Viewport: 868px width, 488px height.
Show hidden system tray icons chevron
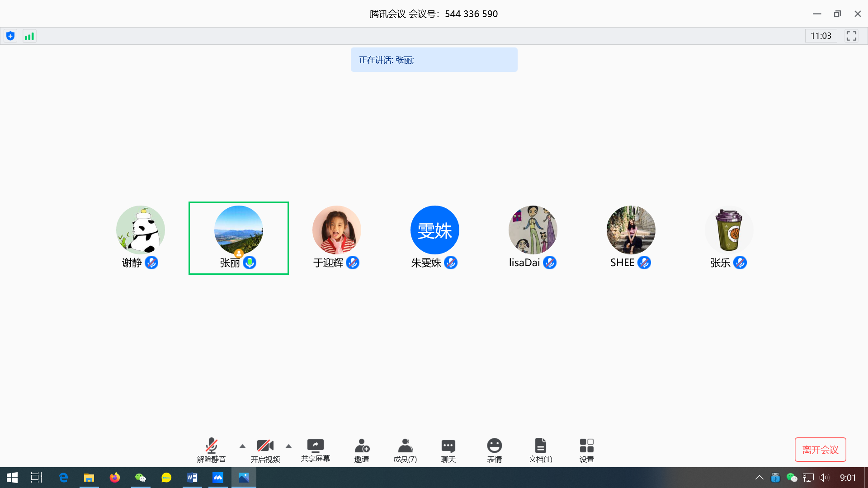pyautogui.click(x=759, y=478)
